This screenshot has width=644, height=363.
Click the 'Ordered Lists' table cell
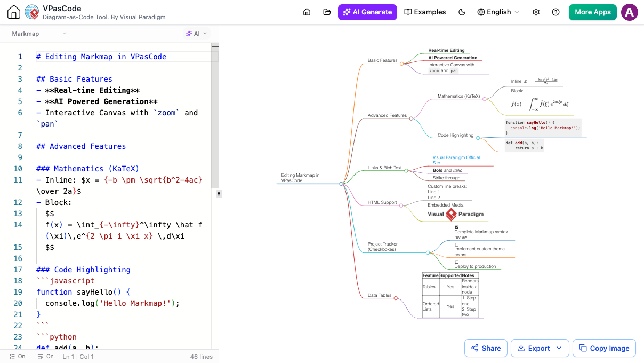pyautogui.click(x=431, y=306)
